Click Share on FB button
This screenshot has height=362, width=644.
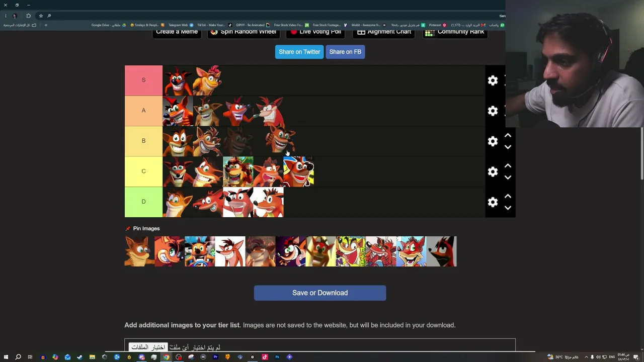[x=345, y=52]
